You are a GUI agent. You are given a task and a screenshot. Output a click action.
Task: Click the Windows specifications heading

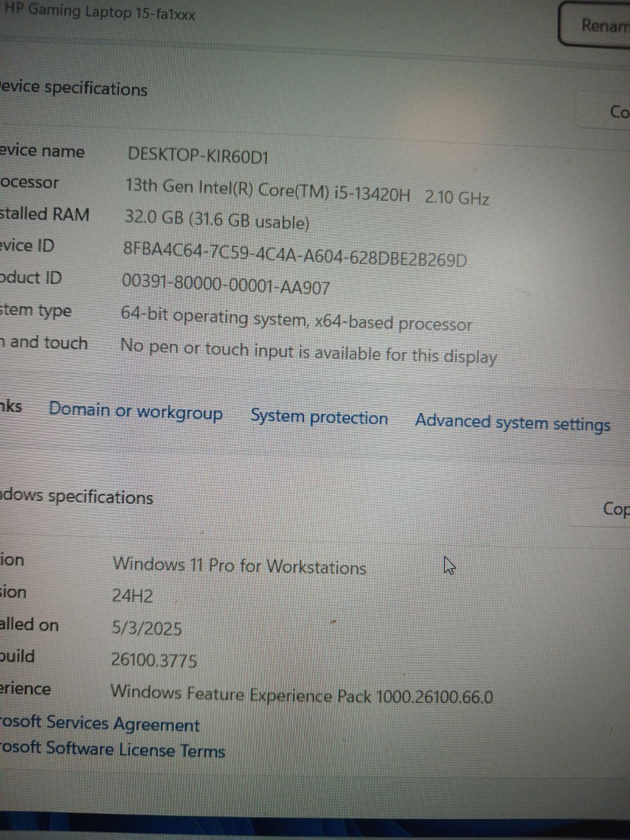pos(77,496)
